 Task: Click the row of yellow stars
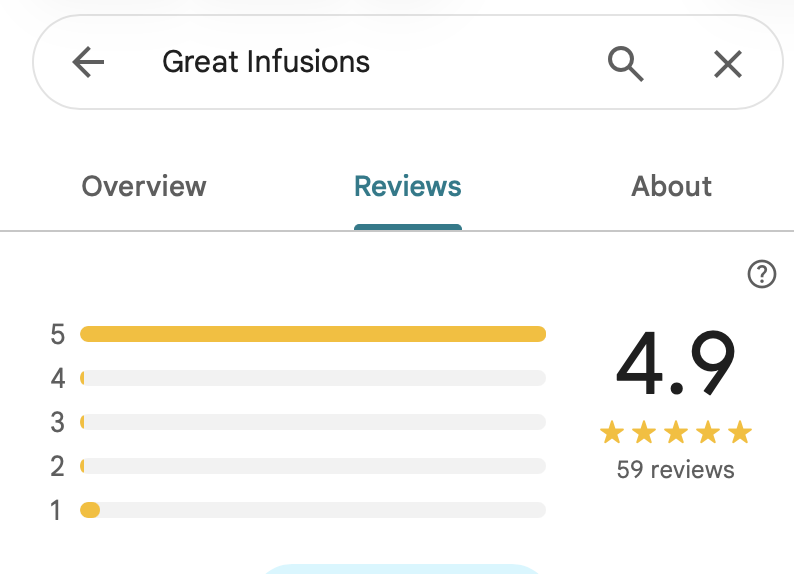click(x=675, y=433)
